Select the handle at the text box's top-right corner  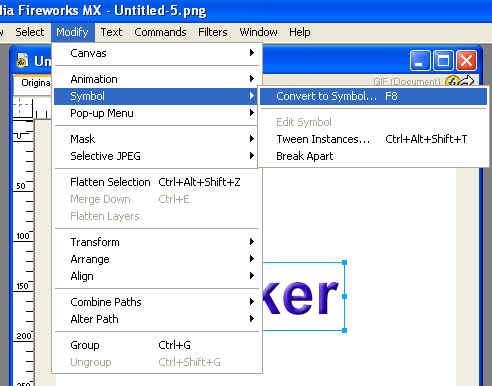coord(345,263)
